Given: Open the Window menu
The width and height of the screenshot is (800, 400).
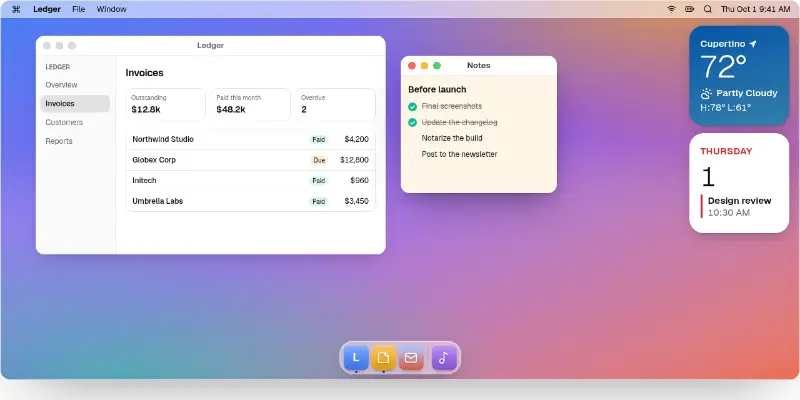Looking at the screenshot, I should point(112,9).
